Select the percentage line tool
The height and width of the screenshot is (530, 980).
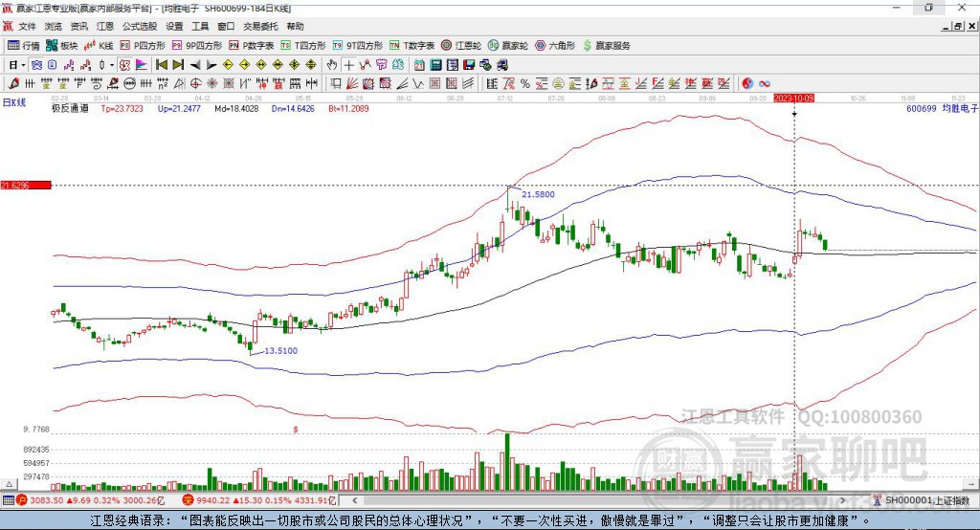[x=525, y=83]
